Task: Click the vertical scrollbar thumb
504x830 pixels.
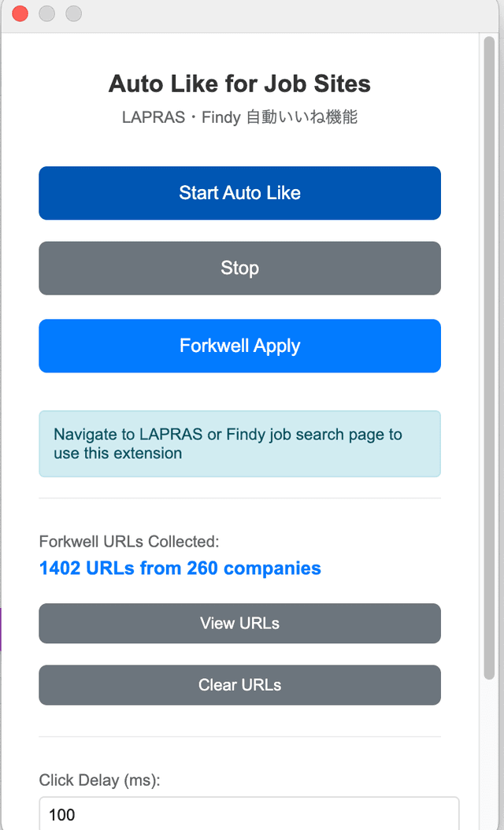Action: coord(489,354)
